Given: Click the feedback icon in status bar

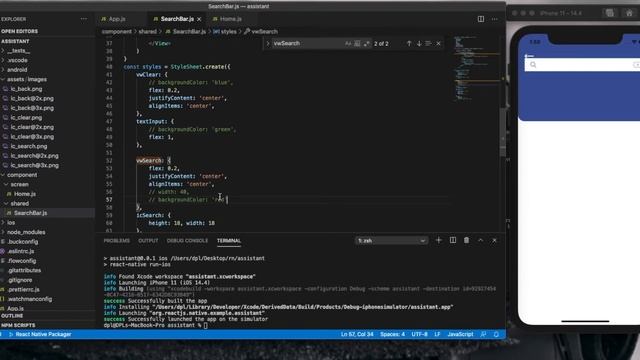Looking at the screenshot, I should tap(483, 334).
